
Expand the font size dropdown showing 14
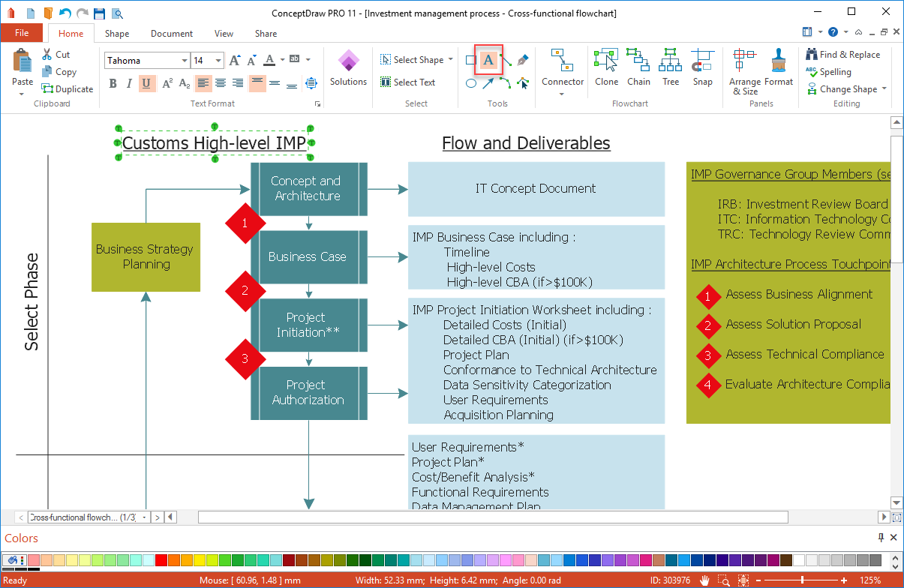218,61
